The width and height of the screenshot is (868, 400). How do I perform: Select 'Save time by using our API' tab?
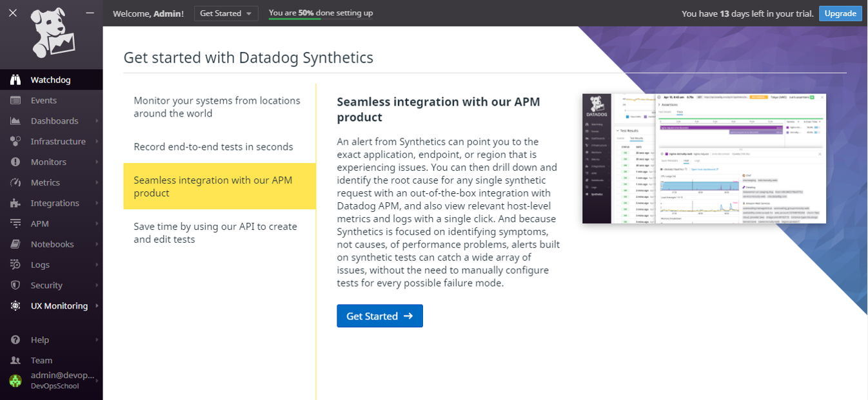point(215,233)
